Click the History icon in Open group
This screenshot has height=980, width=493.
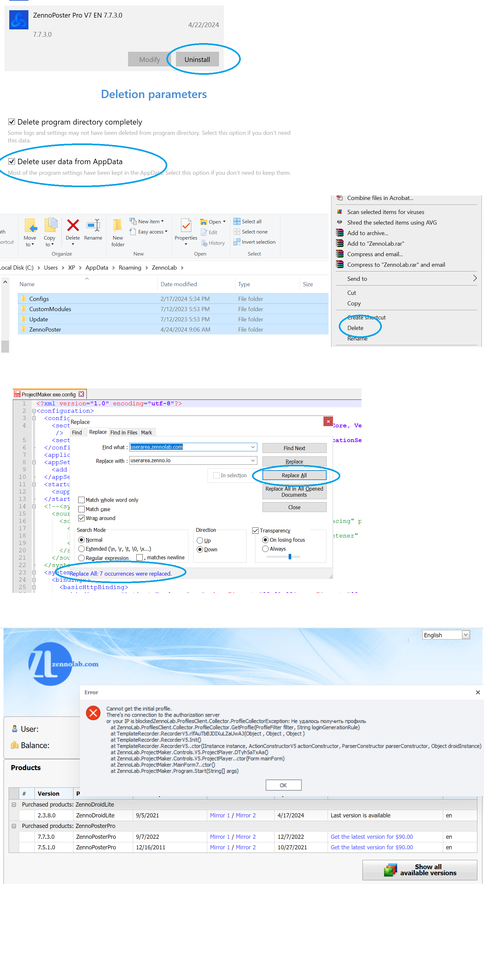(x=204, y=243)
